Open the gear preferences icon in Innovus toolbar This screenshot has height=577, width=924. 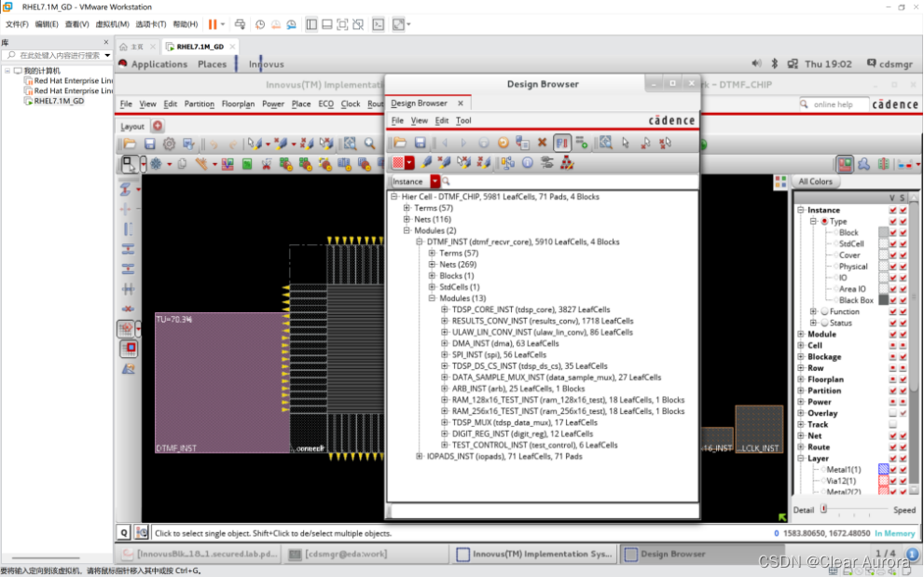[x=169, y=144]
